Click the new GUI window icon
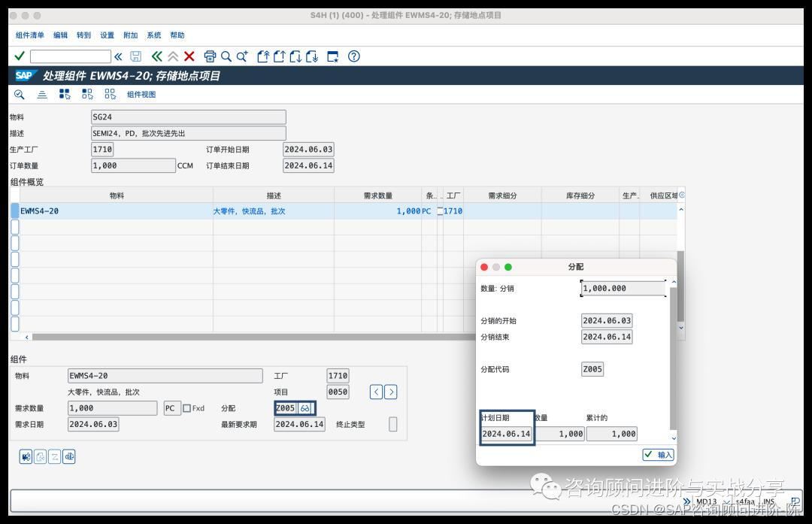This screenshot has height=524, width=812. click(333, 56)
